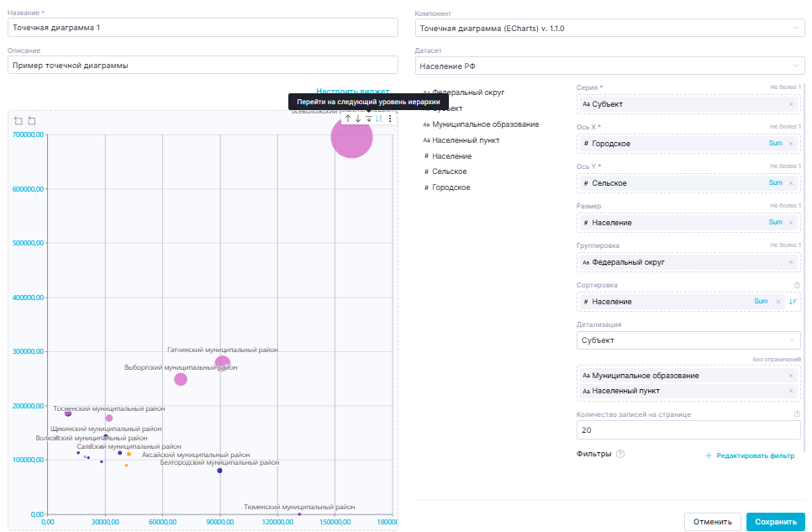This screenshot has width=812, height=532.
Task: Click the Отменить button
Action: pos(712,522)
